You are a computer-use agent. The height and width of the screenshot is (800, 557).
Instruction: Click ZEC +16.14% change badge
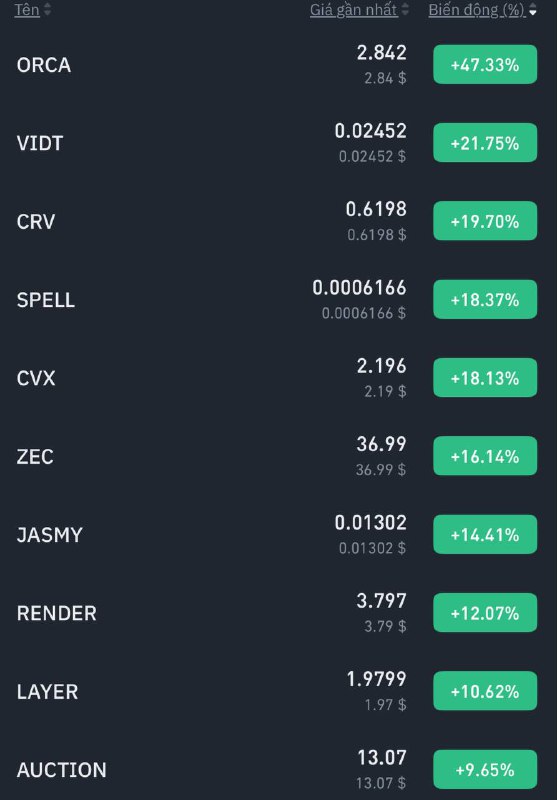485,456
